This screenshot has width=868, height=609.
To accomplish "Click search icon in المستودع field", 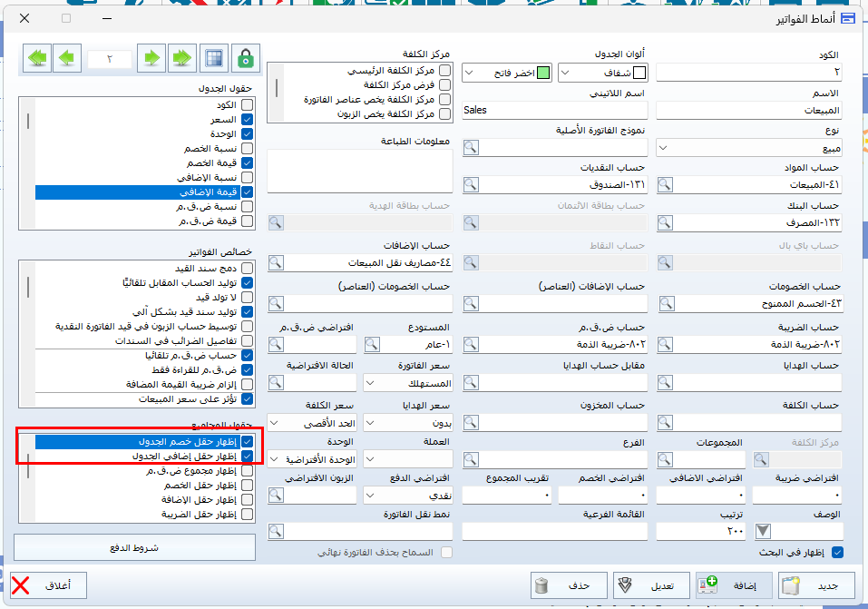I will [x=373, y=343].
